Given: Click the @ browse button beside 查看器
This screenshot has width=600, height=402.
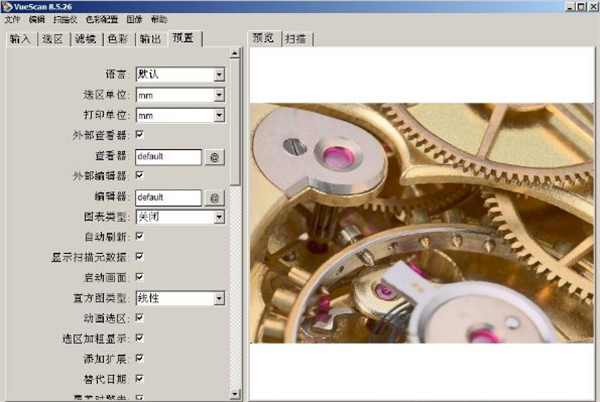Looking at the screenshot, I should coord(214,157).
